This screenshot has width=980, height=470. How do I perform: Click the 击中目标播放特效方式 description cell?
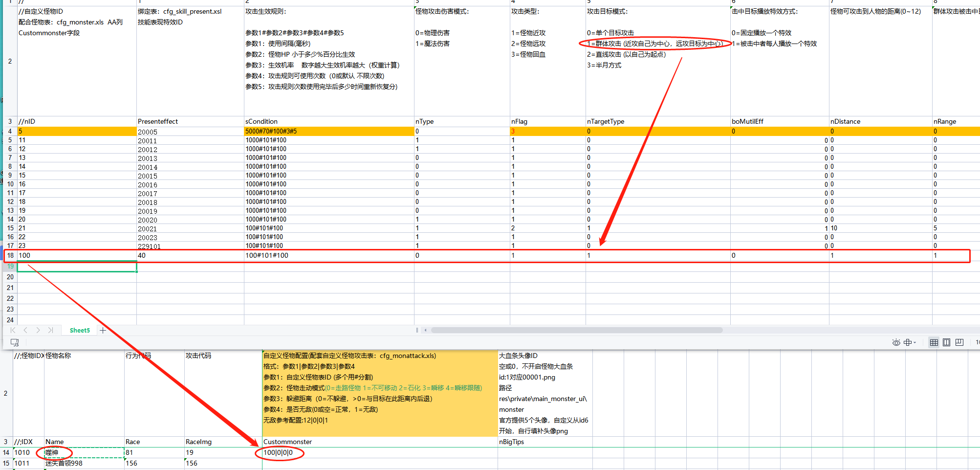(780, 61)
